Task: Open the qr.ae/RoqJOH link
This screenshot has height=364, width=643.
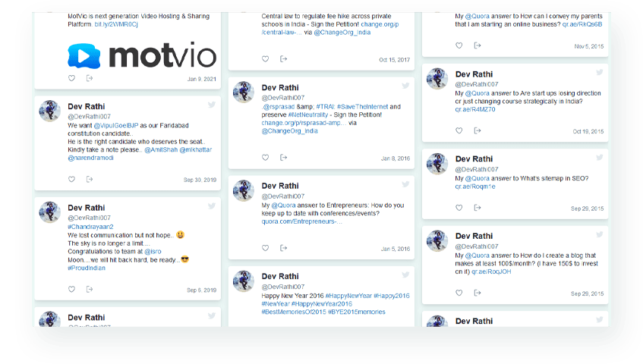Action: pos(491,271)
